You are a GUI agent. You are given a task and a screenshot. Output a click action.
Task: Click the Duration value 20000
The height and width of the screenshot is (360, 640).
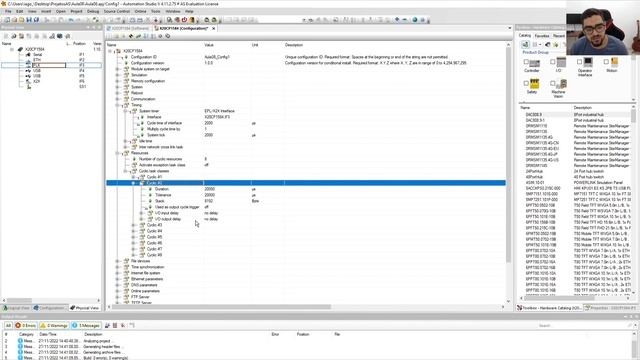click(x=209, y=189)
